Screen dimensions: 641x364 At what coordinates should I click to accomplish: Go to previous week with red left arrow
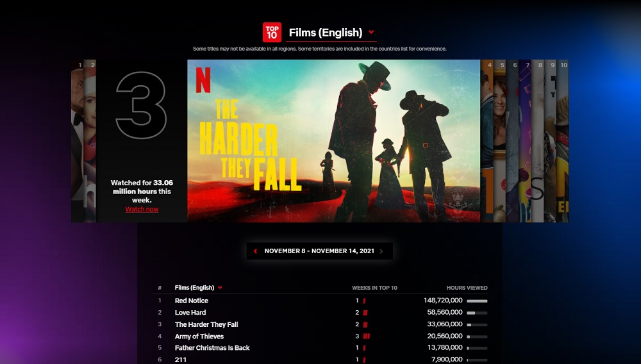[x=256, y=251]
